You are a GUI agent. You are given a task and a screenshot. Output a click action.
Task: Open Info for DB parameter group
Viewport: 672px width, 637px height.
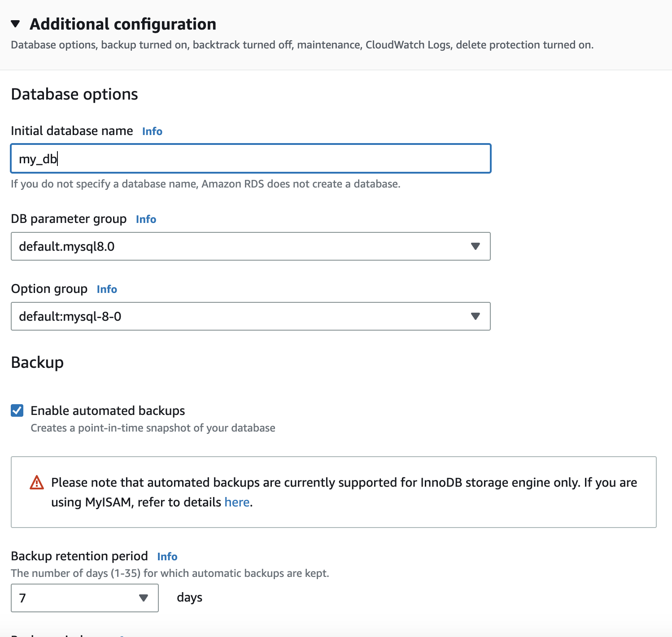(146, 219)
